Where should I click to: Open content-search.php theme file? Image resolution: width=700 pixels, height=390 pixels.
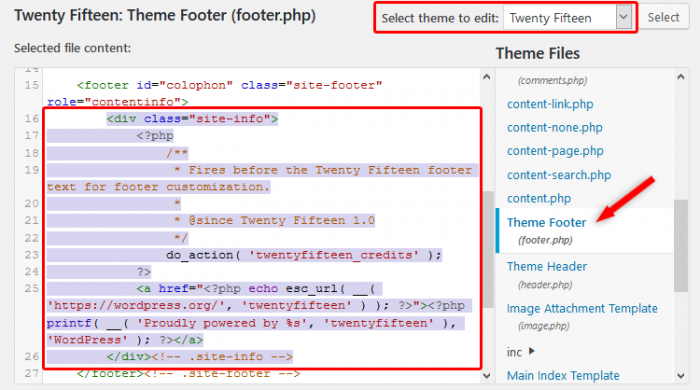pos(559,175)
